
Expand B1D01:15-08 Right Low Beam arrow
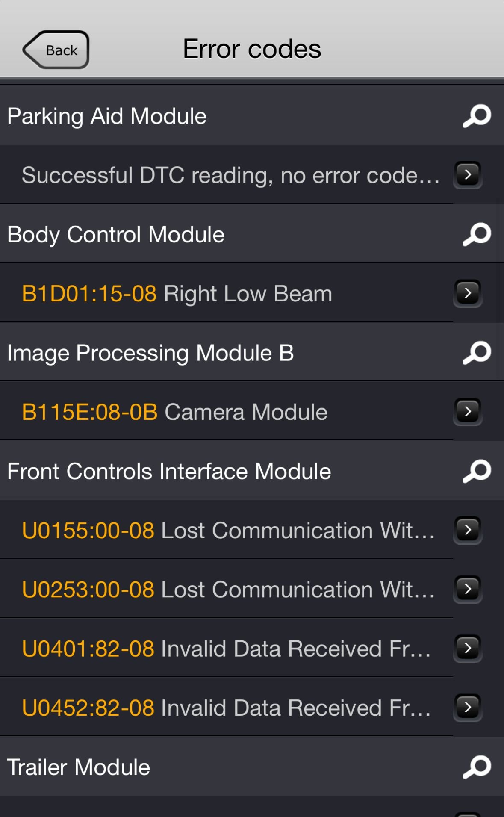(468, 293)
